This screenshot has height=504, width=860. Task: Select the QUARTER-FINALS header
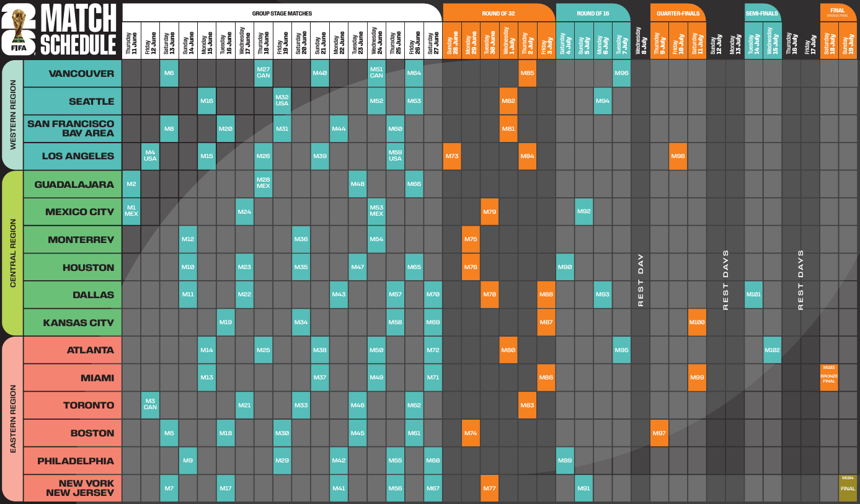point(678,13)
